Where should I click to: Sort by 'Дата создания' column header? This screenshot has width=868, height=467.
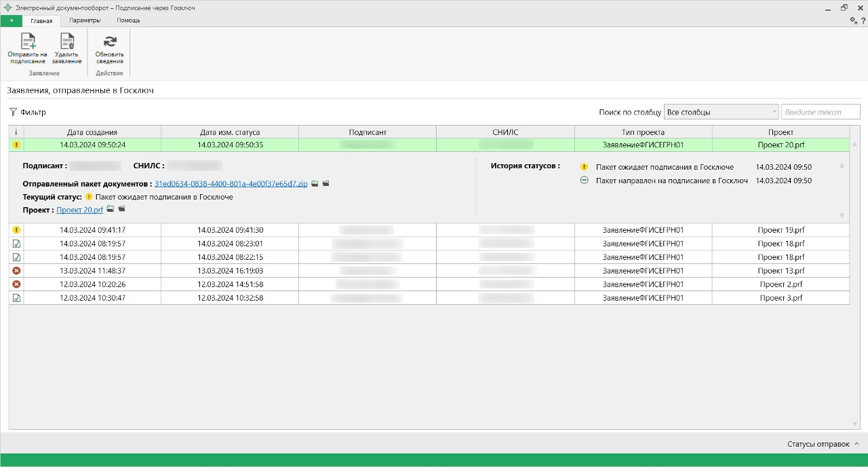point(92,132)
